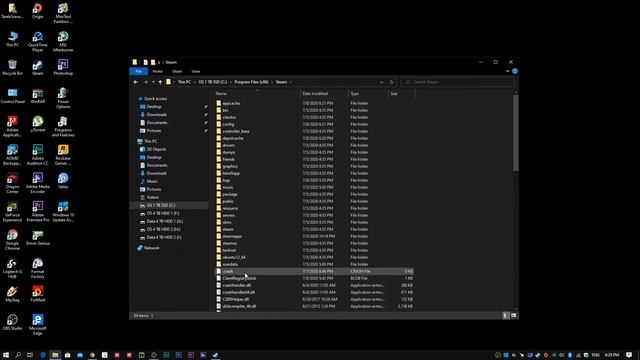Select the Adobe Audition CC desktop shortcut

pyautogui.click(x=38, y=155)
